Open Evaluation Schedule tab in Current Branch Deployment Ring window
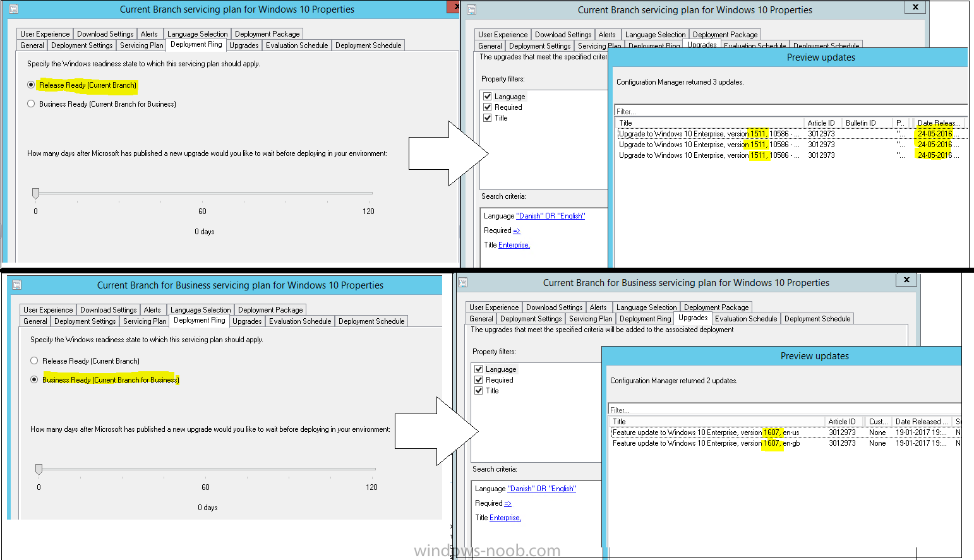This screenshot has height=560, width=974. [297, 45]
